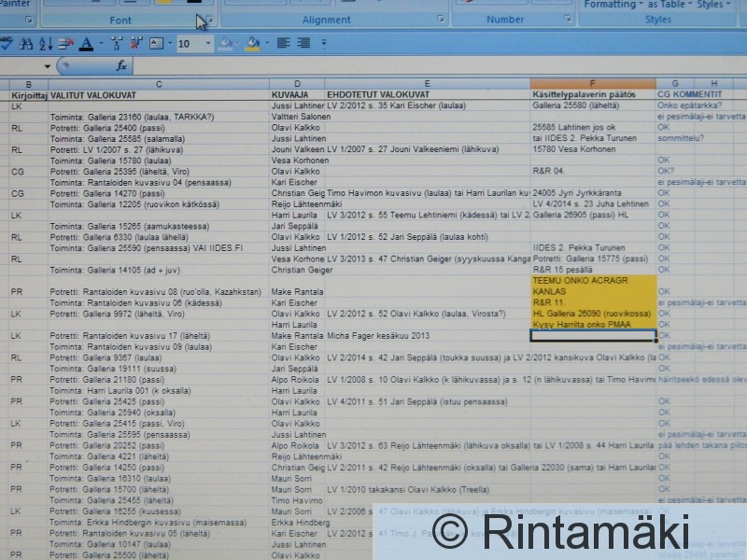Click the Insert Function fx button

(121, 66)
